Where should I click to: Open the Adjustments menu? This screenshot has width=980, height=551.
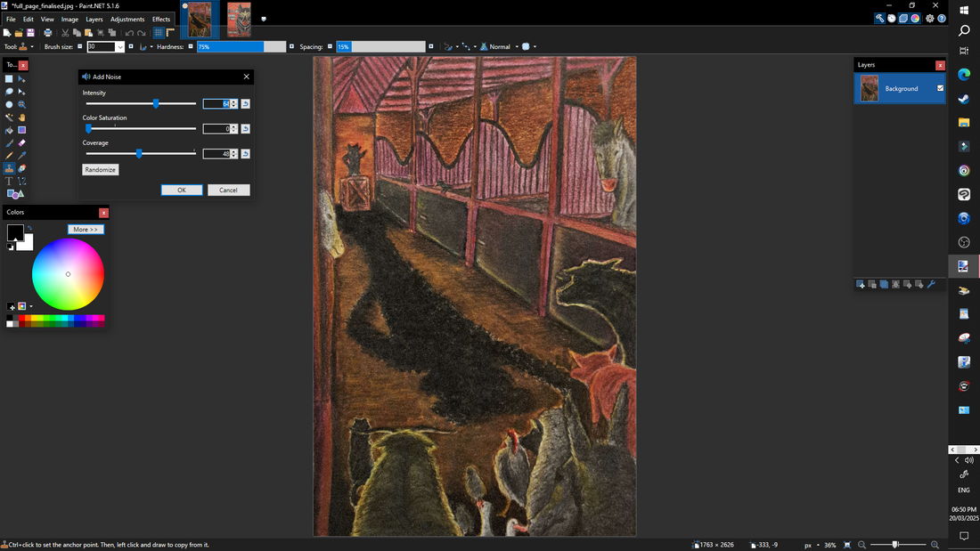click(127, 20)
